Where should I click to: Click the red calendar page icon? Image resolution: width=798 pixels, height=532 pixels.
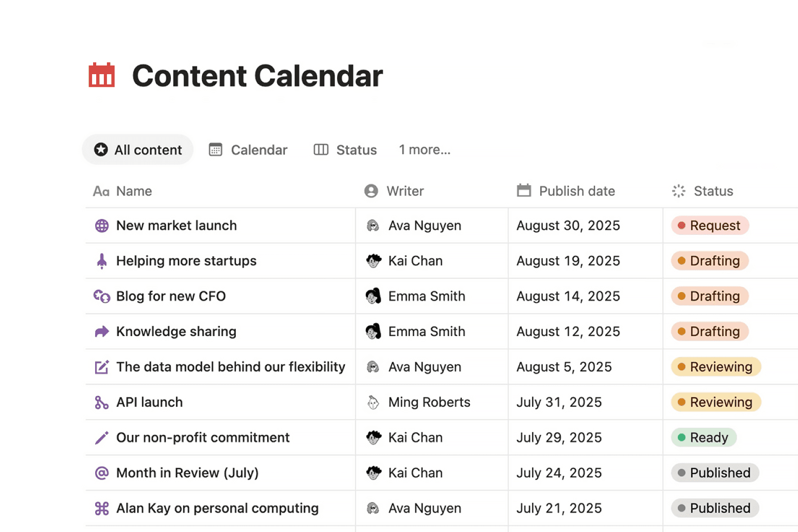(x=101, y=75)
